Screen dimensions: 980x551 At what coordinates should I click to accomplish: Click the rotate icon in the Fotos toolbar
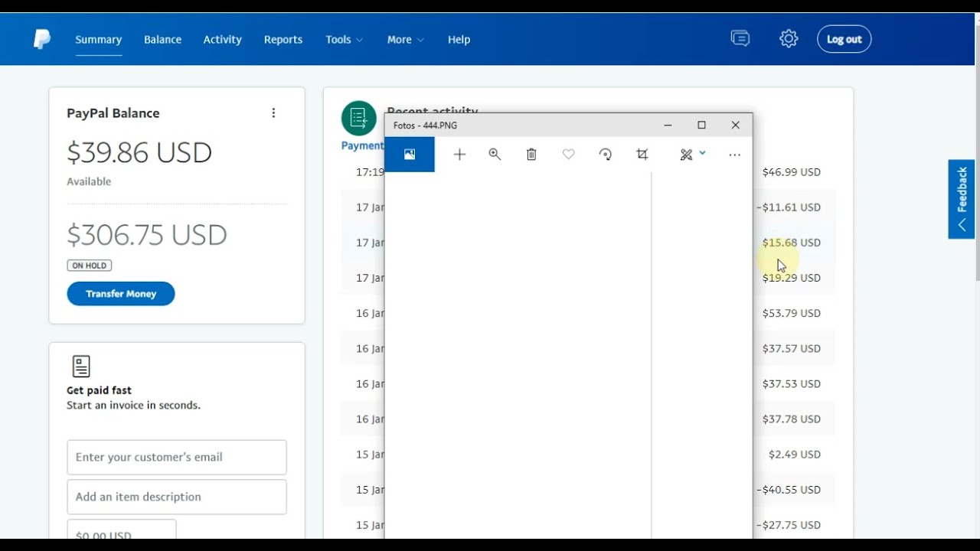click(605, 155)
